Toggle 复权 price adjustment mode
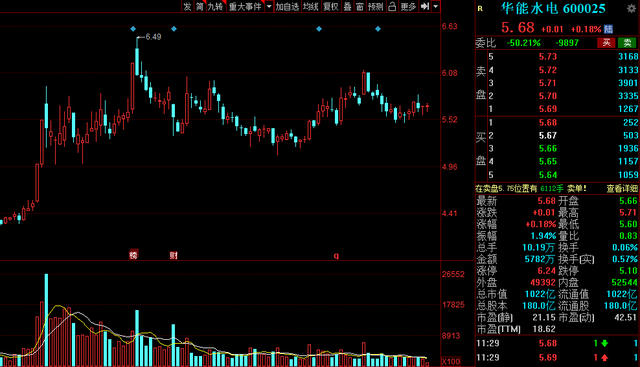Screen dimensions: 640x367 point(331,6)
